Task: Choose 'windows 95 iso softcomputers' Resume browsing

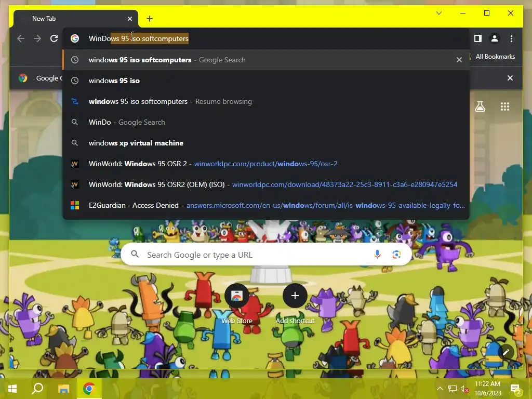Action: (x=267, y=101)
